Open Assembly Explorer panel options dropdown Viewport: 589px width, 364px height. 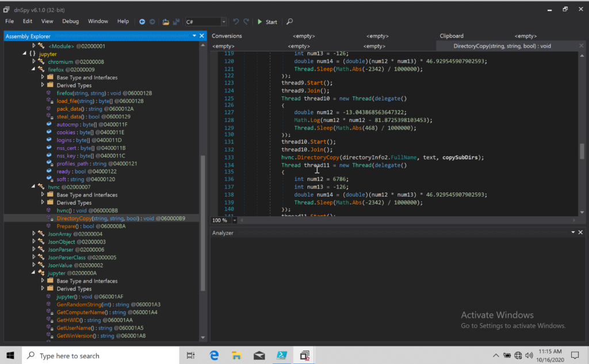tap(194, 36)
